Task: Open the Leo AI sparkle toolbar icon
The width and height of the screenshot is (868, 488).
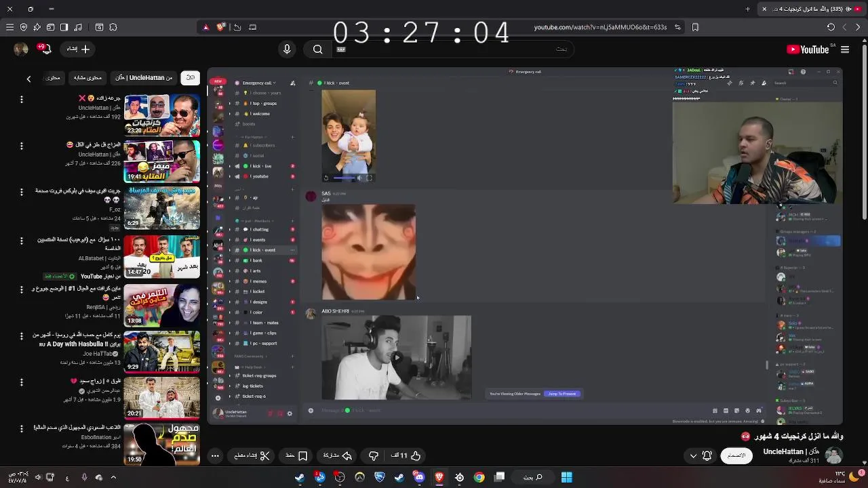Action: tap(37, 27)
